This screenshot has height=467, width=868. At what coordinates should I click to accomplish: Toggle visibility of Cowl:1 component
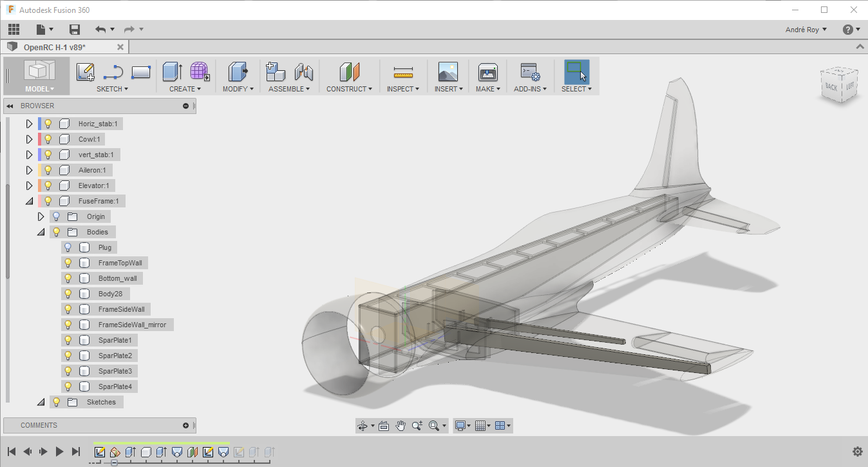48,139
